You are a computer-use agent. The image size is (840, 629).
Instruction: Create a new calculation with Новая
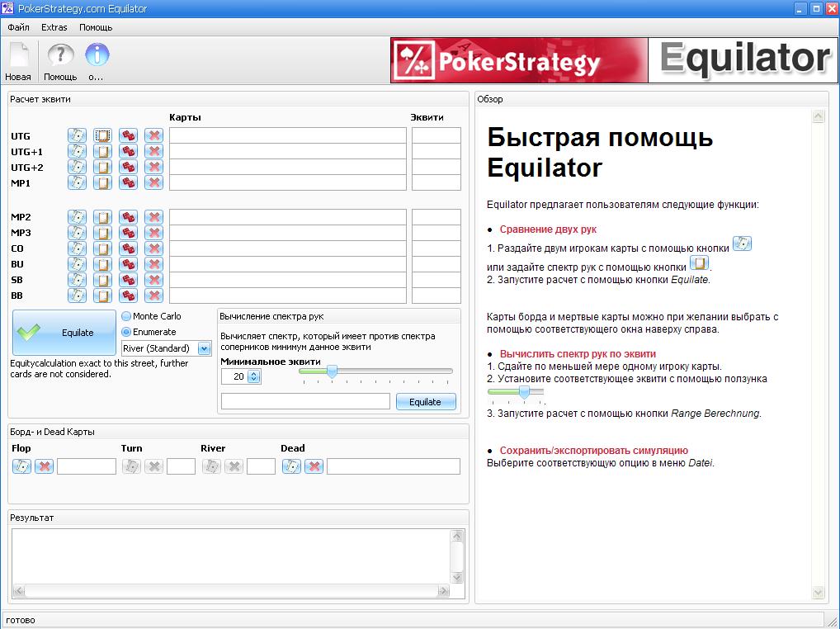pos(18,62)
